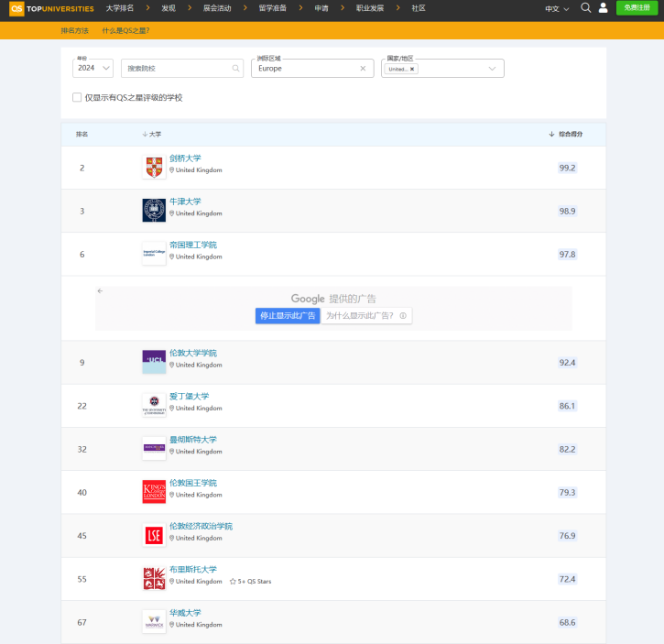The width and height of the screenshot is (664, 644).
Task: Click the University of Edinburgh logo
Action: tap(154, 405)
